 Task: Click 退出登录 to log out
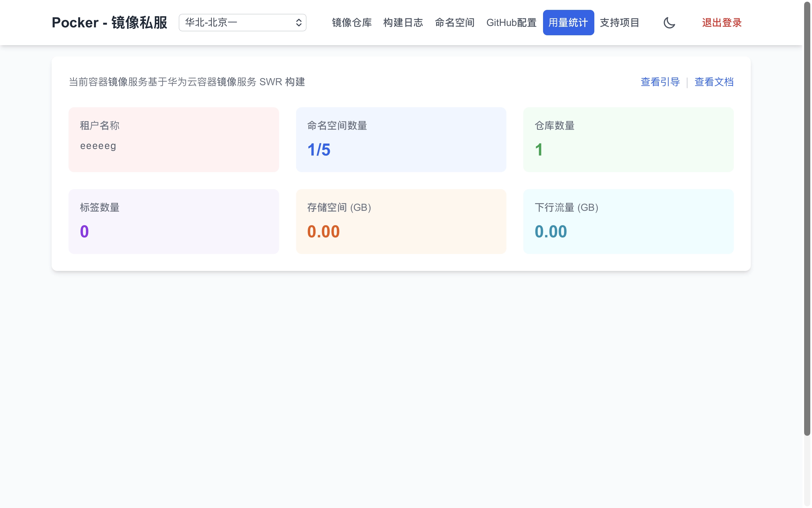(722, 23)
